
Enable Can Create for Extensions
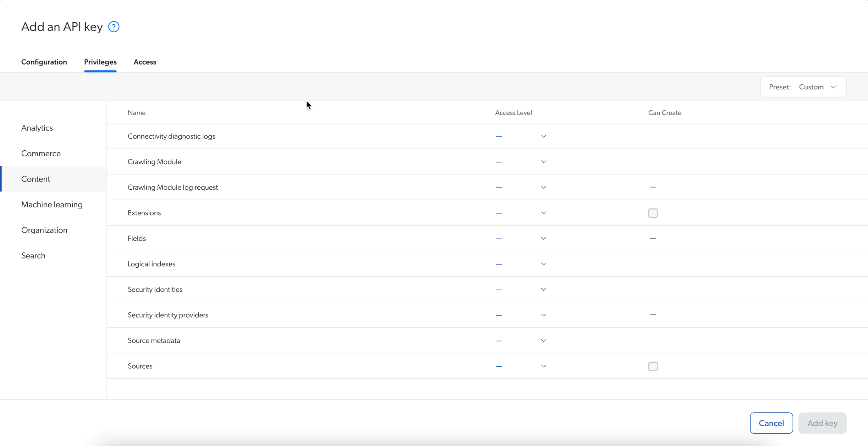pyautogui.click(x=653, y=213)
